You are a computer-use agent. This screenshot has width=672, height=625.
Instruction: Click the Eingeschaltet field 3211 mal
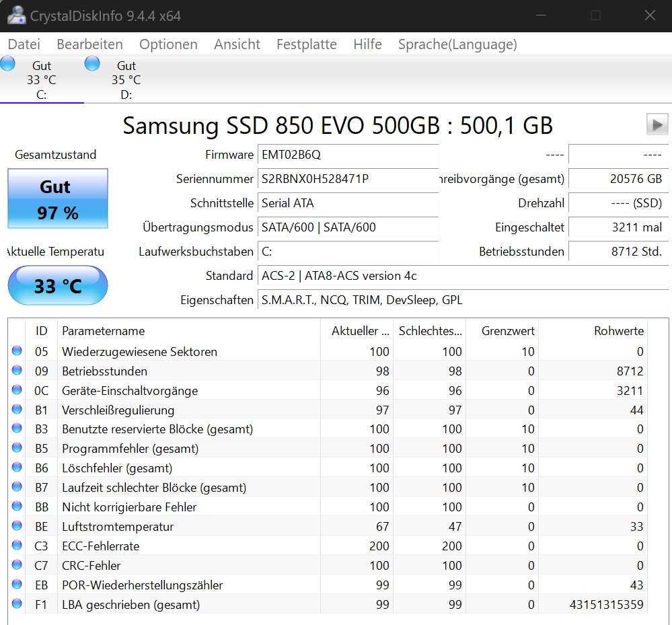tap(618, 227)
